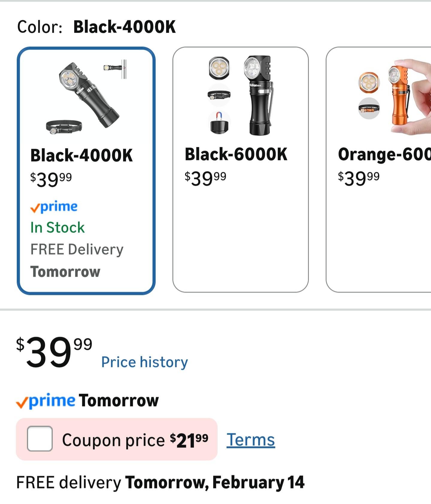
Task: Tap the magnet-mounted flashlight mini image
Action: click(116, 68)
